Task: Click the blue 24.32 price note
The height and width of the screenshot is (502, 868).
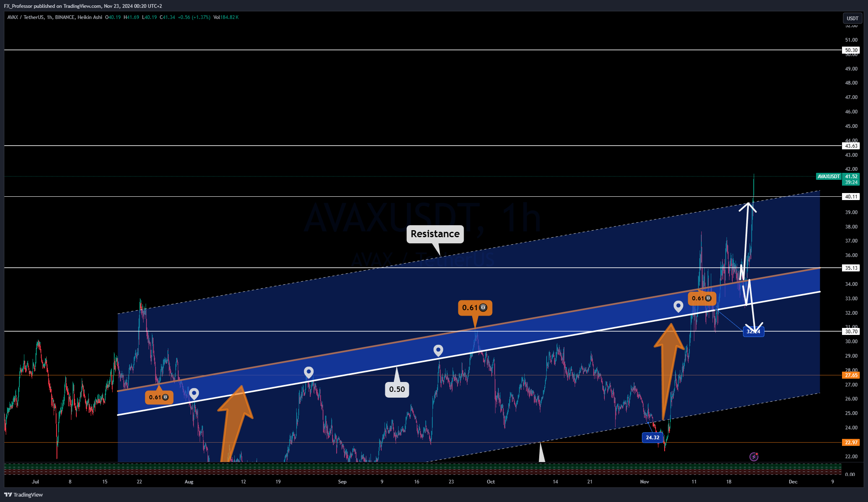Action: (x=652, y=437)
